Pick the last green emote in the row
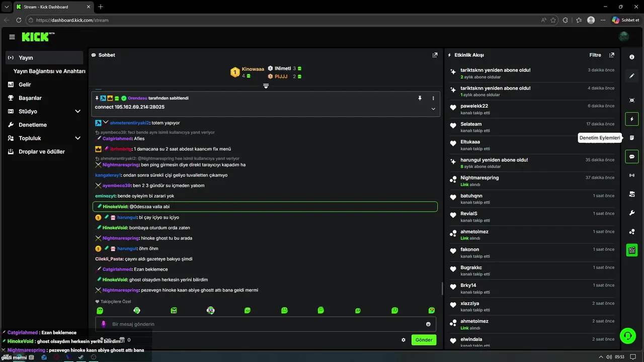The height and width of the screenshot is (362, 644). tap(432, 311)
